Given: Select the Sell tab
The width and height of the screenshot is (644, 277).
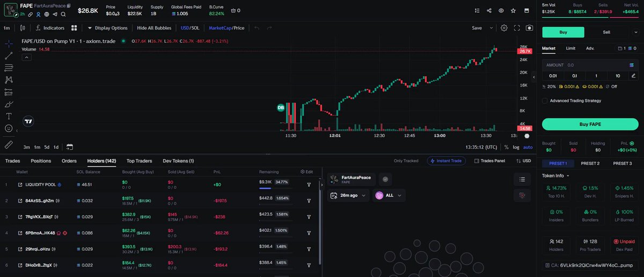Looking at the screenshot, I should click(606, 32).
